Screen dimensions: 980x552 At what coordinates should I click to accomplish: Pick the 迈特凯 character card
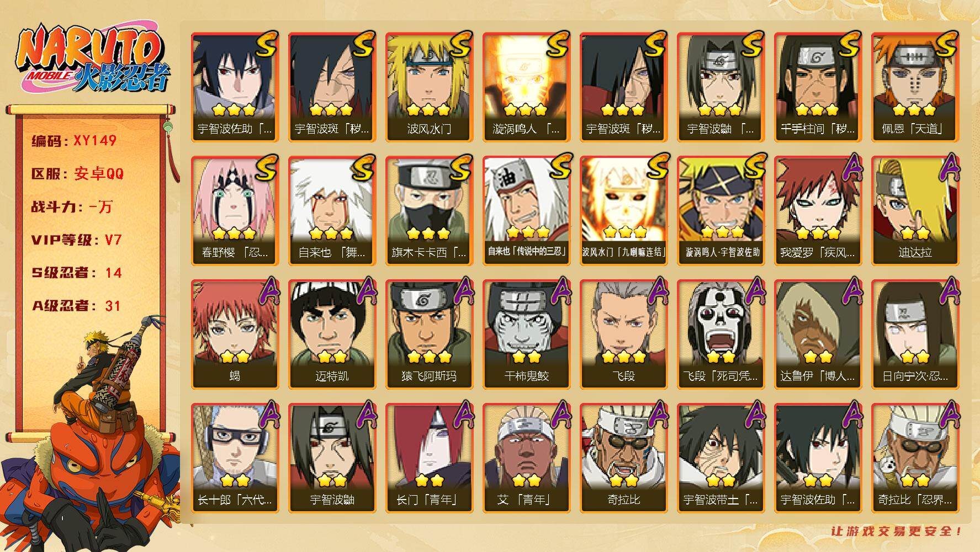click(331, 334)
